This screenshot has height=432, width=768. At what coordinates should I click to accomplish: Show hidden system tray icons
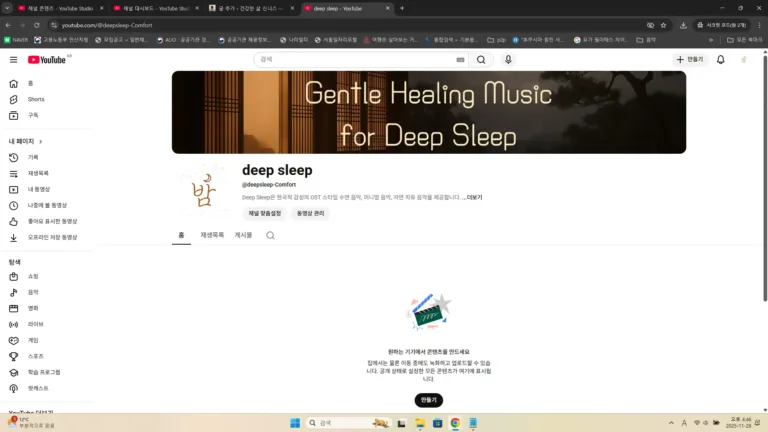click(671, 423)
